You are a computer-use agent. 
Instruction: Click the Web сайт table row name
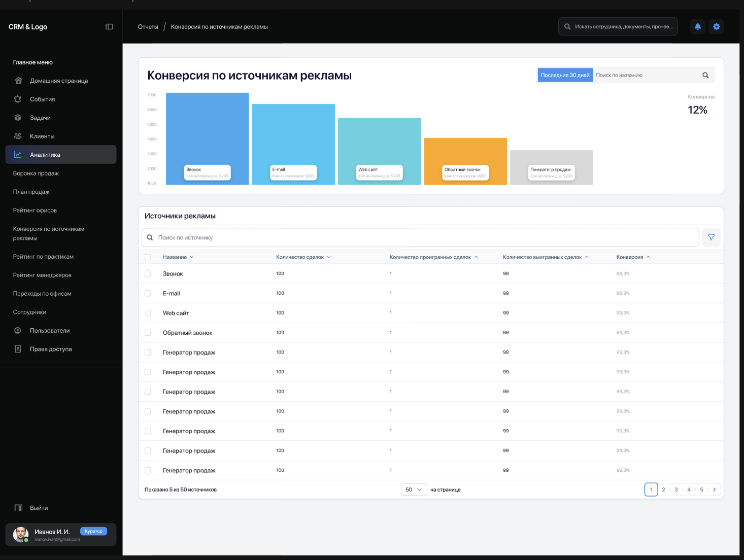click(x=176, y=313)
